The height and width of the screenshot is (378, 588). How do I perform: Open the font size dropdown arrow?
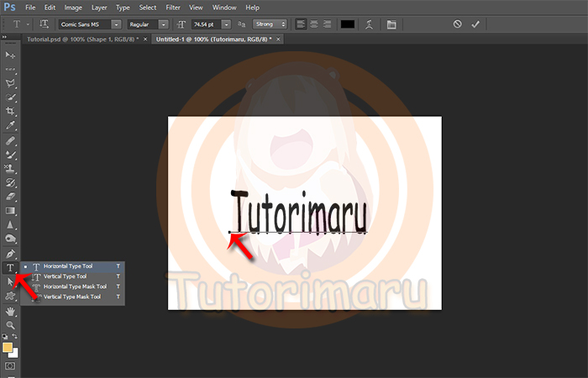click(x=226, y=24)
